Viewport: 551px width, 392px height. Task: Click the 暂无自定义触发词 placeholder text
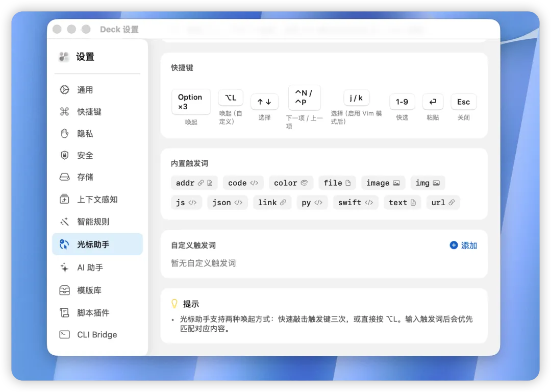click(203, 263)
